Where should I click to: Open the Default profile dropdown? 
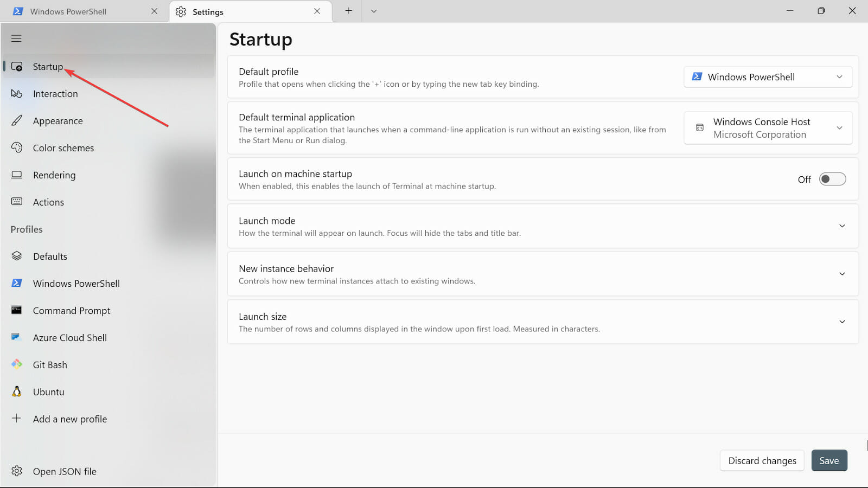[768, 77]
